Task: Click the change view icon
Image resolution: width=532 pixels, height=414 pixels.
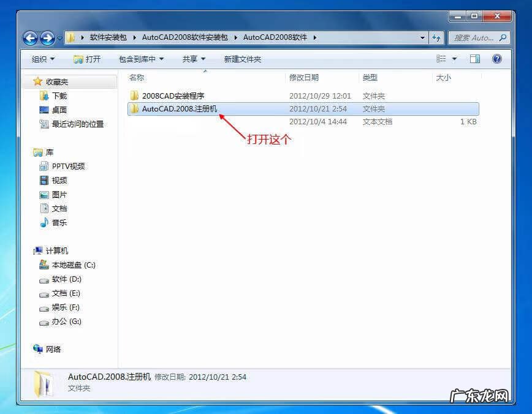Action: click(441, 59)
